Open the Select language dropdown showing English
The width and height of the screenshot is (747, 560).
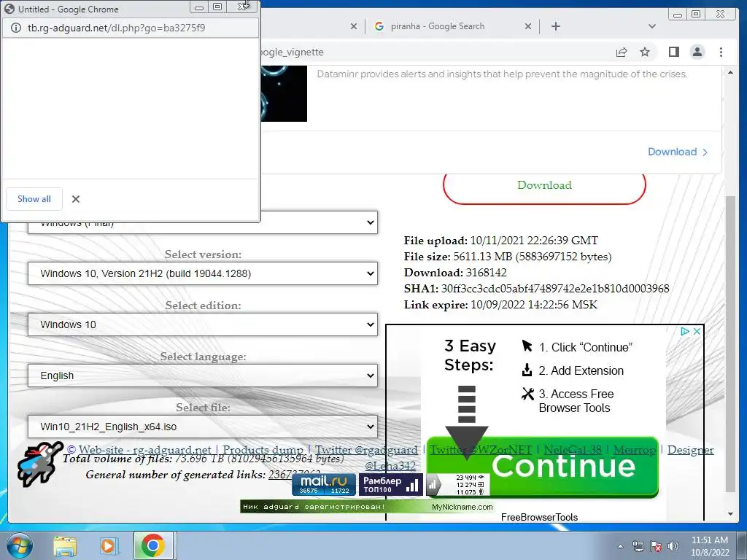point(203,376)
